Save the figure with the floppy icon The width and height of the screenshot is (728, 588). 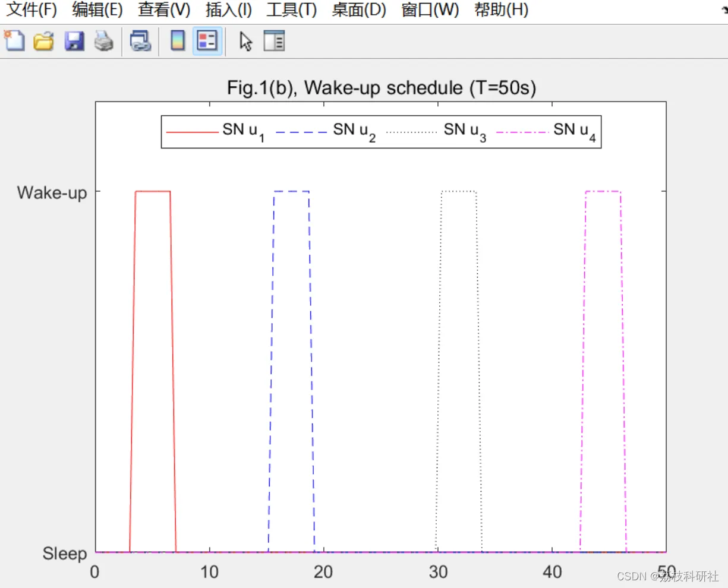tap(74, 41)
